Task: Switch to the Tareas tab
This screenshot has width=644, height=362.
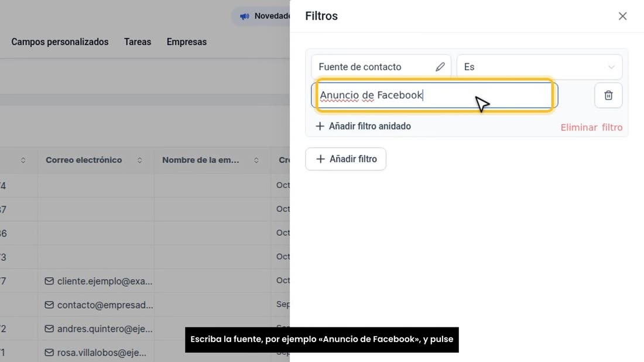Action: point(138,42)
